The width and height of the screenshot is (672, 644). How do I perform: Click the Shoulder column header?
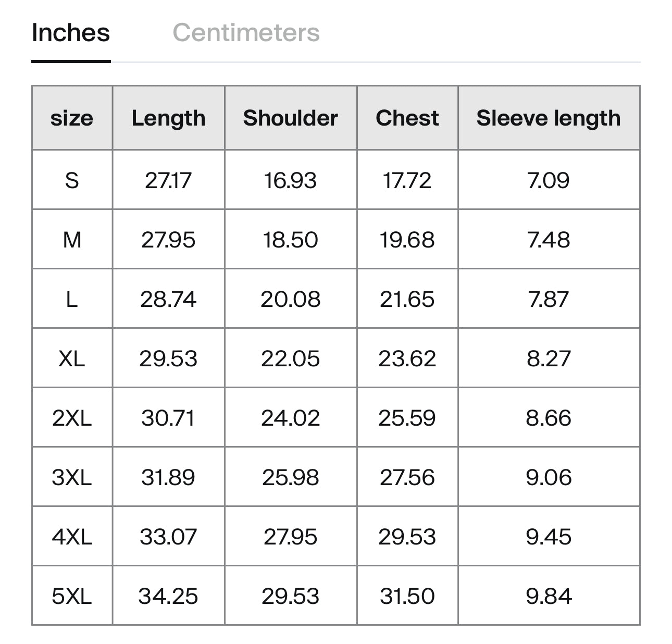pos(290,118)
